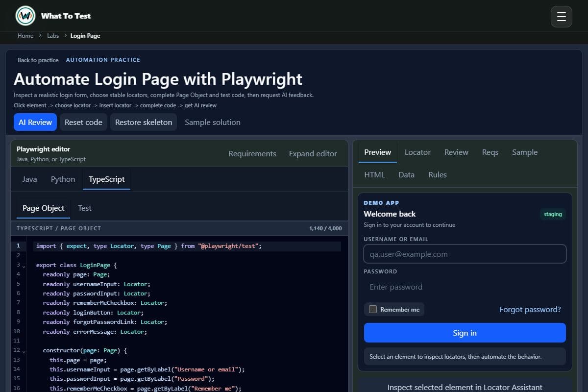This screenshot has height=392, width=588.
Task: Click the staging badge
Action: point(553,214)
